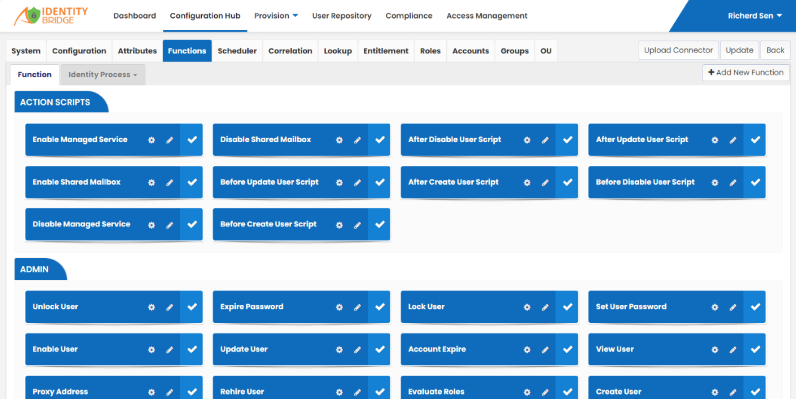
Task: Edit Disable Shared Mailbox with pencil icon
Action: [x=357, y=140]
